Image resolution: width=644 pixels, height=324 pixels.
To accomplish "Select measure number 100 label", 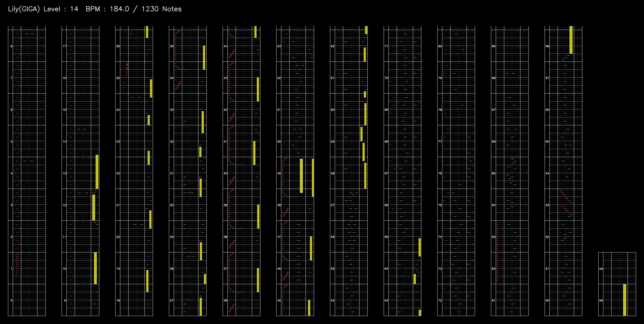I will (x=601, y=269).
